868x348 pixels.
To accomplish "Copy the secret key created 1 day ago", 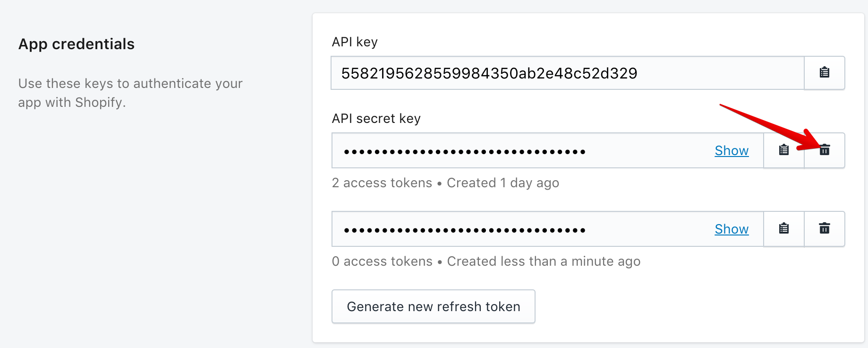I will 784,150.
